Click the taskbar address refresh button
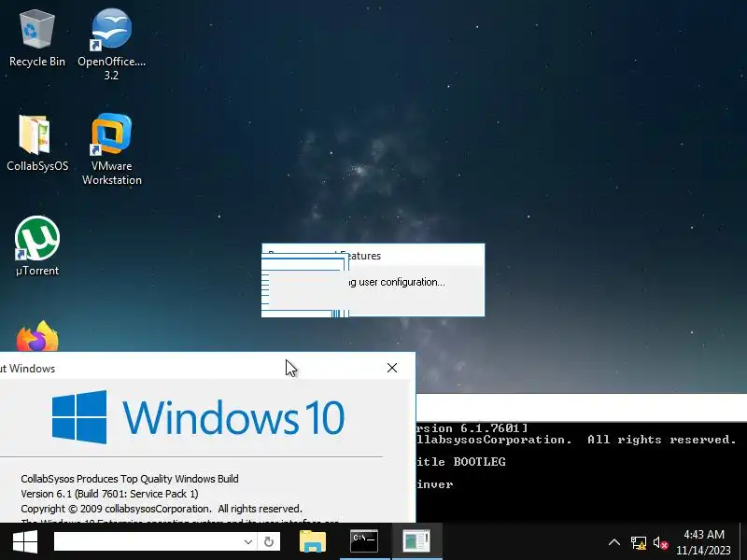The width and height of the screenshot is (747, 560). (269, 541)
